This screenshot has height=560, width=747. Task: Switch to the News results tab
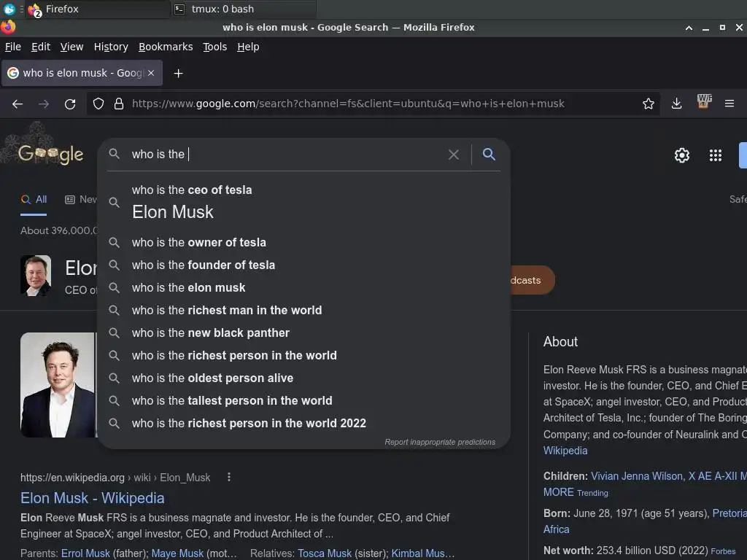[x=80, y=200]
